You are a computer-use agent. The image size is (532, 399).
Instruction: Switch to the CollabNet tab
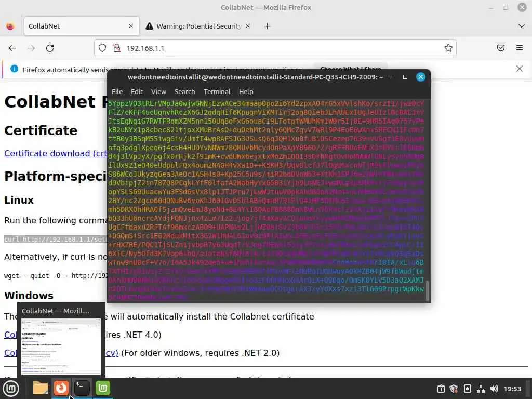[x=82, y=26]
